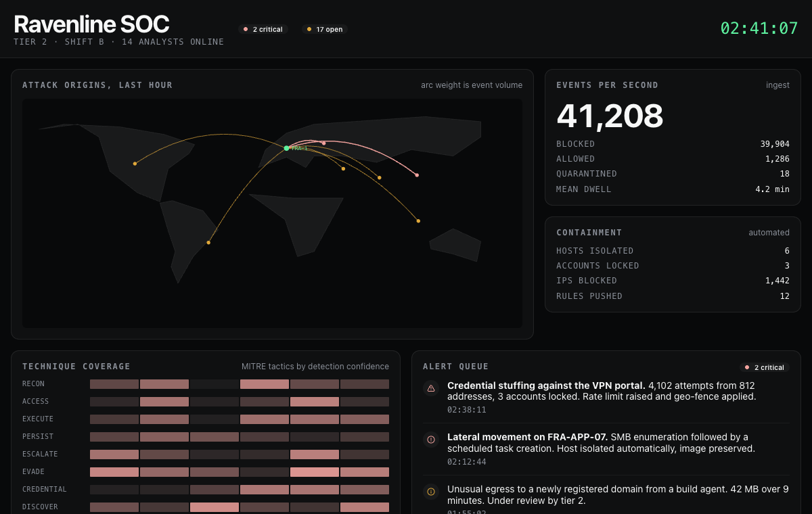Image resolution: width=812 pixels, height=514 pixels.
Task: Click the 02:38:11 alert timestamp
Action: coord(467,410)
